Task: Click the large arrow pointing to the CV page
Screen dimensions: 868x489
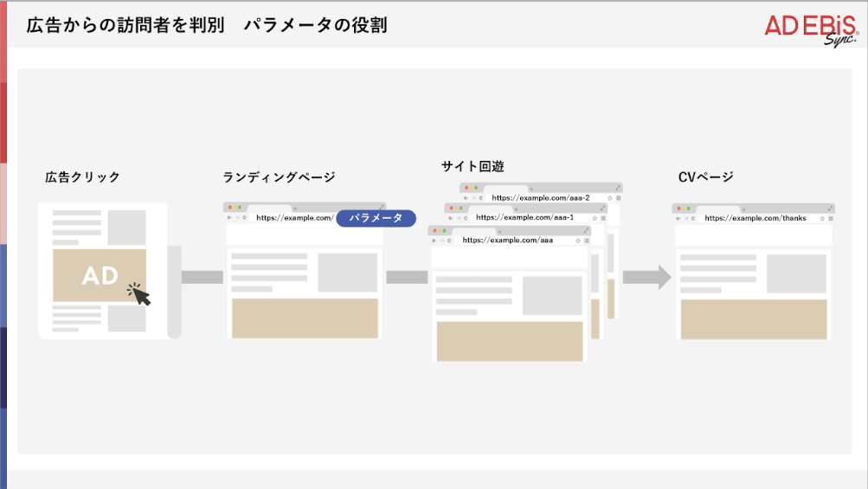Action: [646, 277]
